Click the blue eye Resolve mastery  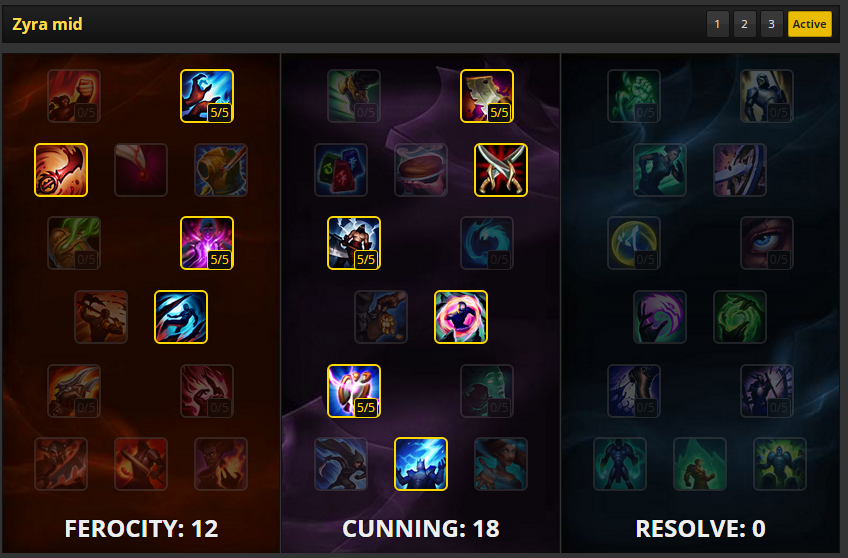pos(767,243)
